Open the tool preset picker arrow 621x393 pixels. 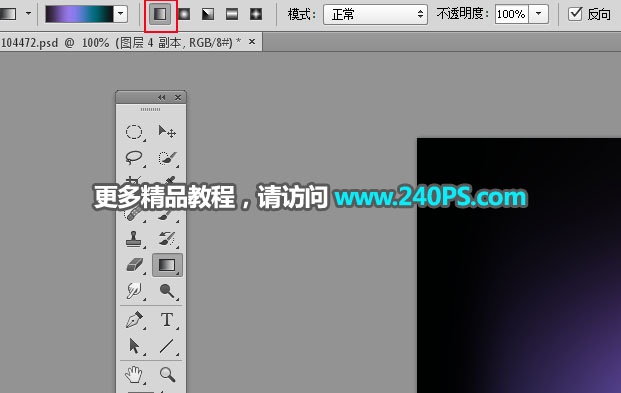(x=29, y=14)
